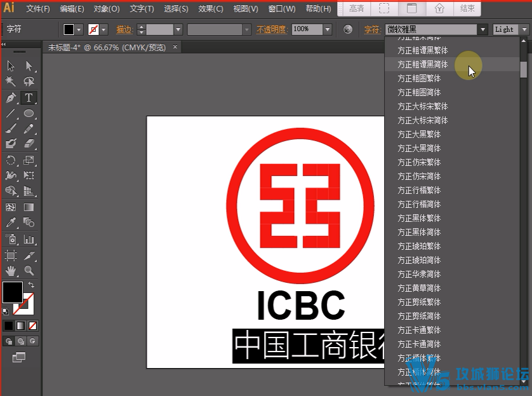Open stroke weight dropdown
The image size is (532, 396).
(x=178, y=30)
